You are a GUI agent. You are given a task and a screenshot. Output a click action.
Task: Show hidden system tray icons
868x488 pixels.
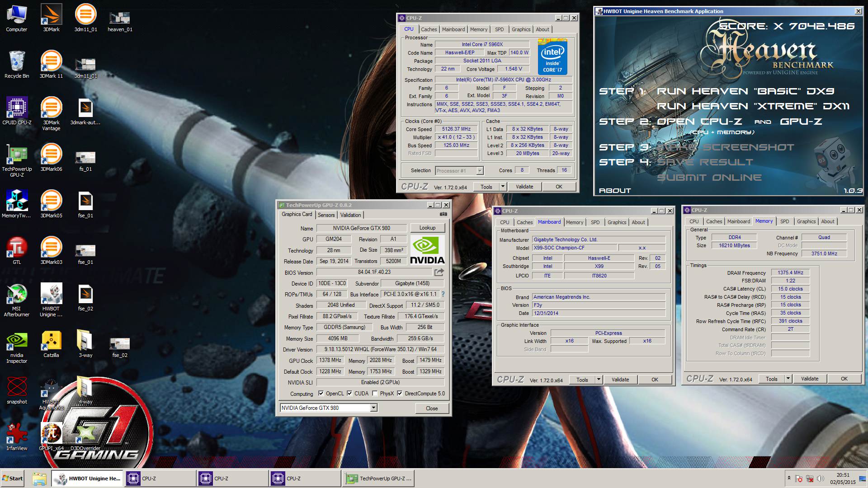tap(789, 478)
